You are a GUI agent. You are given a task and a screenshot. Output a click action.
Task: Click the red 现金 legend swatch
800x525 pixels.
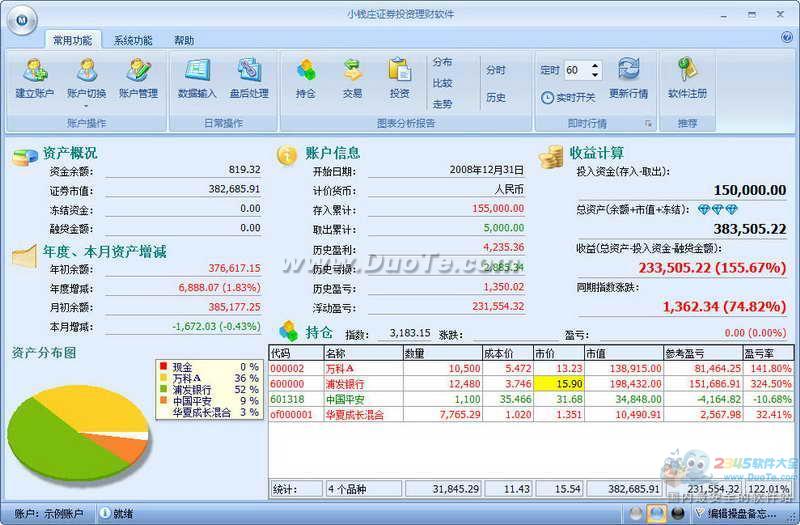click(x=163, y=366)
